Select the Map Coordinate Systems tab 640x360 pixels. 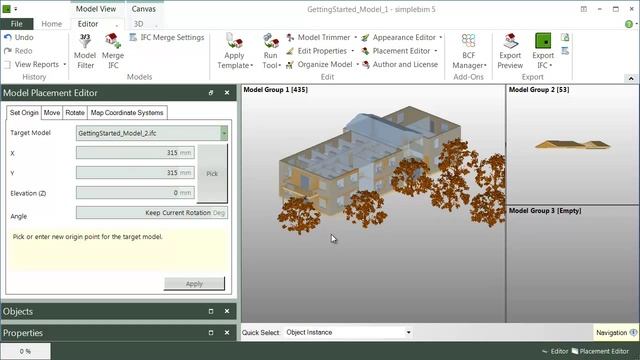[127, 113]
